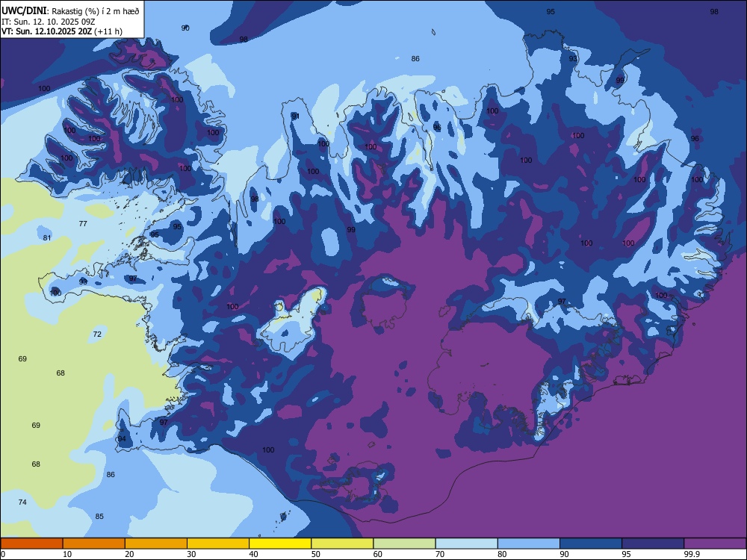Click the '72' humidity value on the map

[x=97, y=335]
